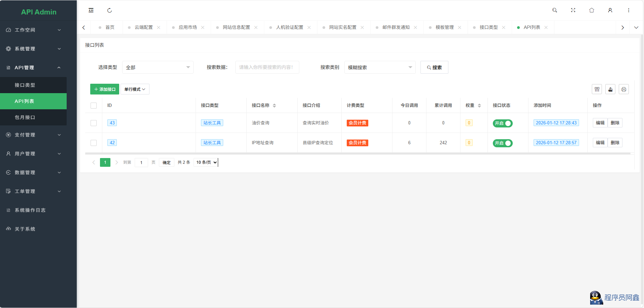
Task: Select all rows with the header checkbox
Action: click(94, 106)
